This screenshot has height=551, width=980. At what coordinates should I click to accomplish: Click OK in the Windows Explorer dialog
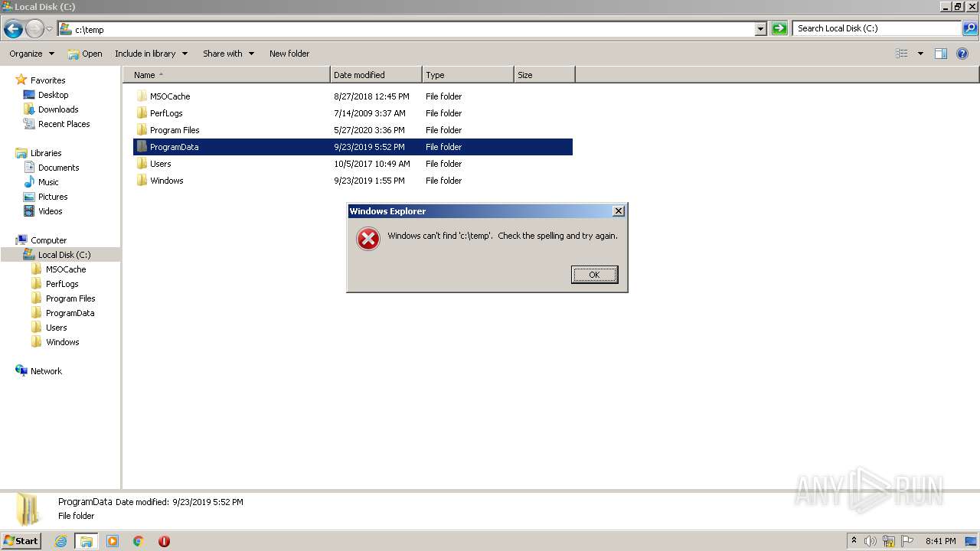pos(594,275)
